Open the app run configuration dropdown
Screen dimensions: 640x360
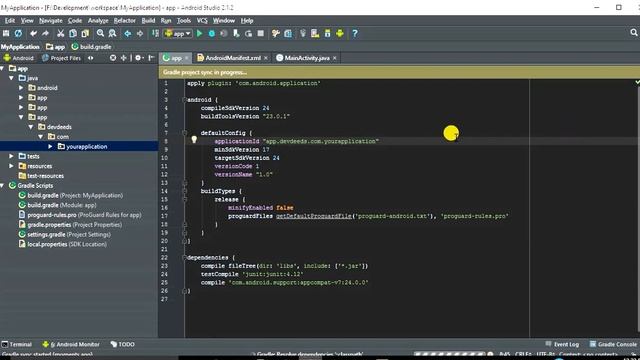[x=178, y=33]
